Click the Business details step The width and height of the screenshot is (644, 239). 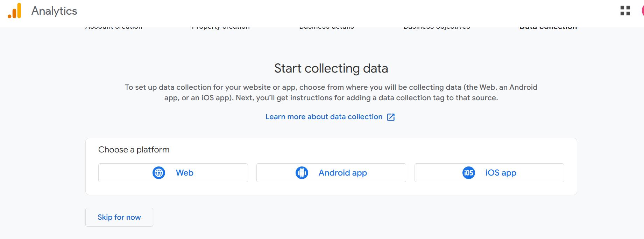pyautogui.click(x=326, y=26)
